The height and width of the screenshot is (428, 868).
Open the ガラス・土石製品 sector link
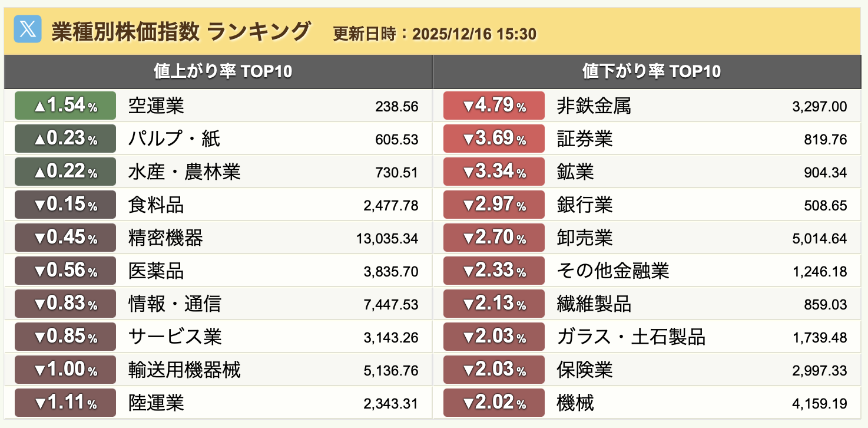pyautogui.click(x=631, y=337)
